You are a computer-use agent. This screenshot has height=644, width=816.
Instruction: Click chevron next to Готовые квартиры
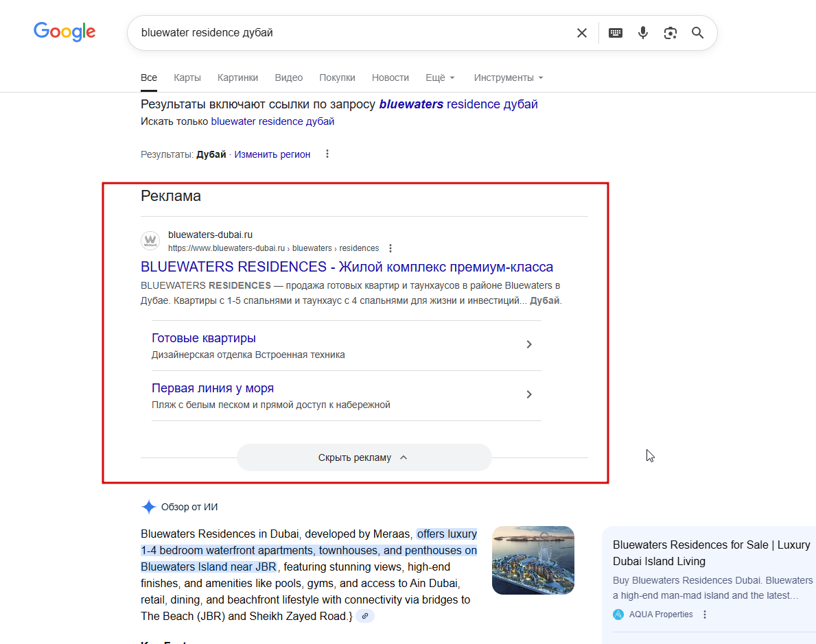[528, 344]
